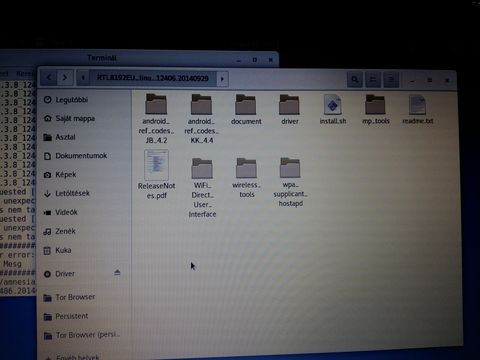Maximize the file manager window
This screenshot has width=480, height=360.
[430, 80]
